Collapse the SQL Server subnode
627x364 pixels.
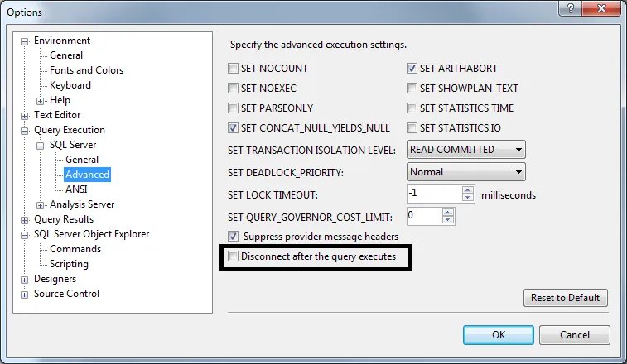tap(40, 146)
